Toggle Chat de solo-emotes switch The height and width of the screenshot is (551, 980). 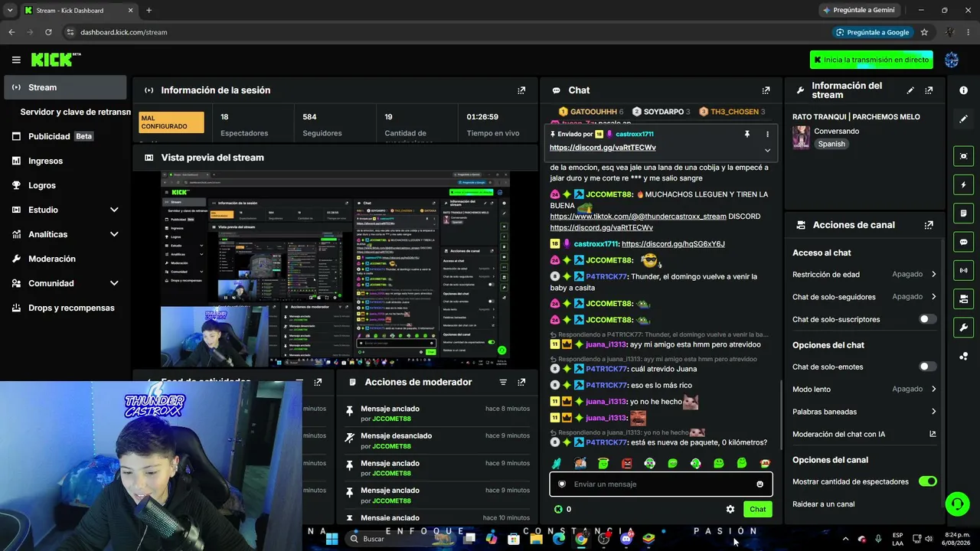pos(927,367)
